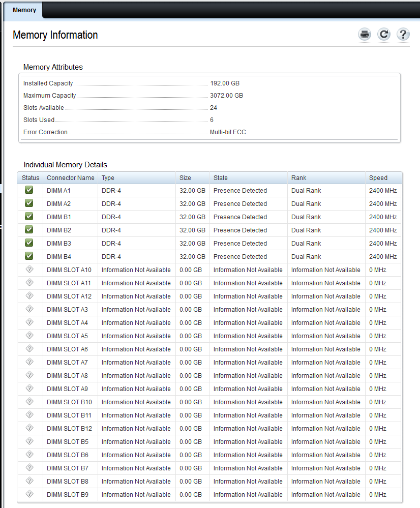This screenshot has width=420, height=508.
Task: Click unknown status icon for DIMM SLOT B9
Action: coord(29,494)
